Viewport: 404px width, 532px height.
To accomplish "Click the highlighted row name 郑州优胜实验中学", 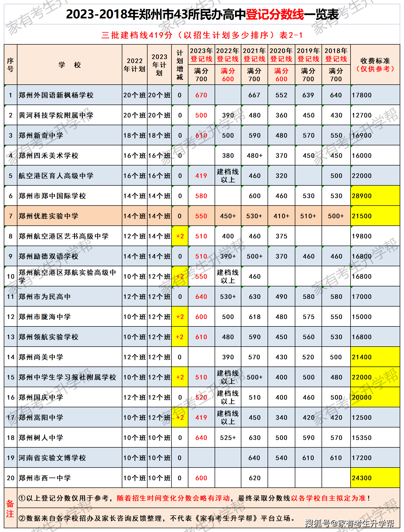I will (x=48, y=216).
